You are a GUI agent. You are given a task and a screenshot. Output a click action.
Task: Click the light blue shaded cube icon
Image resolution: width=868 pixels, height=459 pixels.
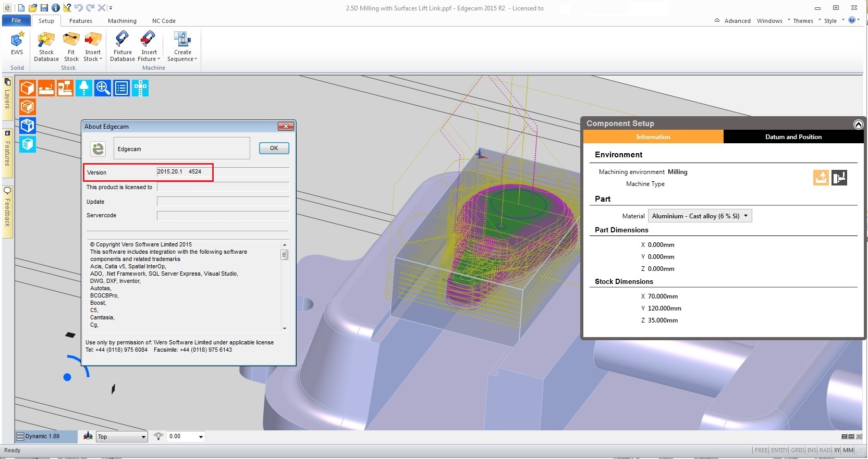(28, 144)
